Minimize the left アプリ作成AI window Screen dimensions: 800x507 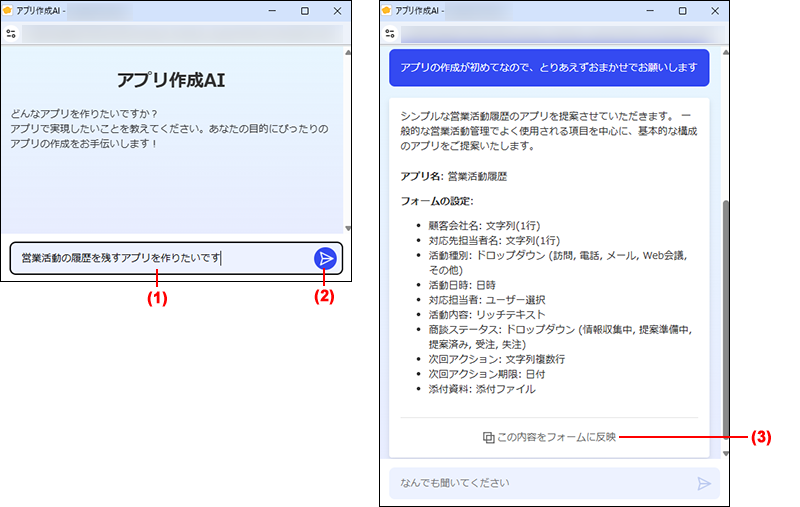point(272,11)
